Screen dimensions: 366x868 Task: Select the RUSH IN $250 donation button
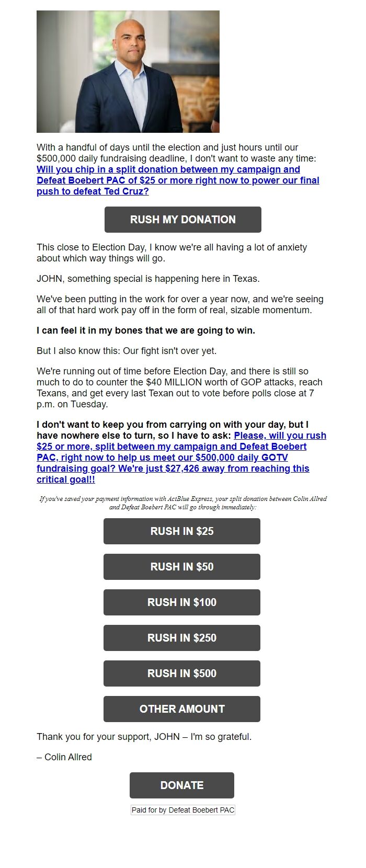182,637
